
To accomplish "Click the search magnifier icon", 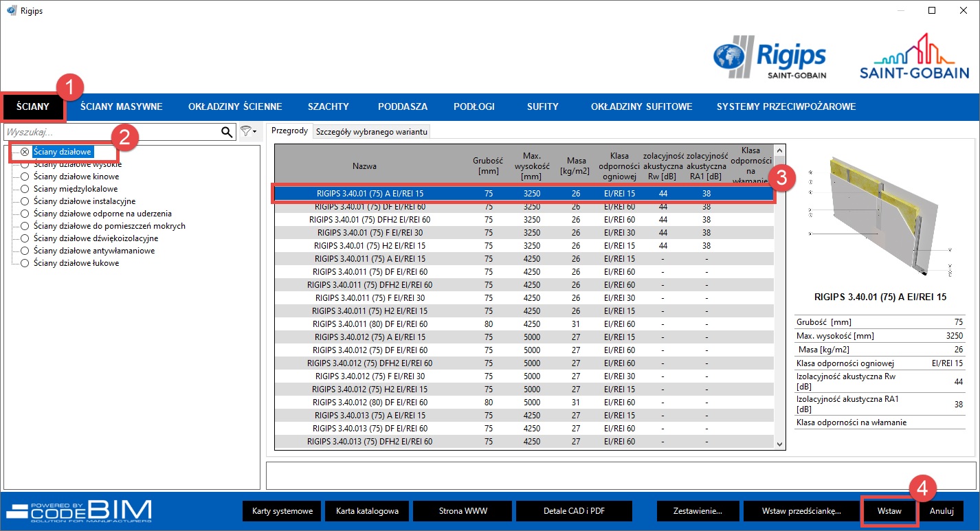I will coord(227,132).
